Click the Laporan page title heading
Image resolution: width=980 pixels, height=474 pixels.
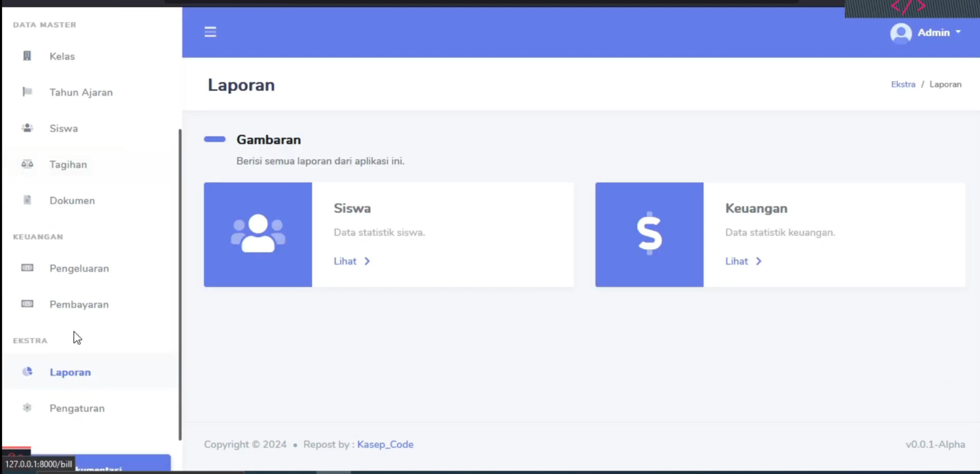[241, 85]
